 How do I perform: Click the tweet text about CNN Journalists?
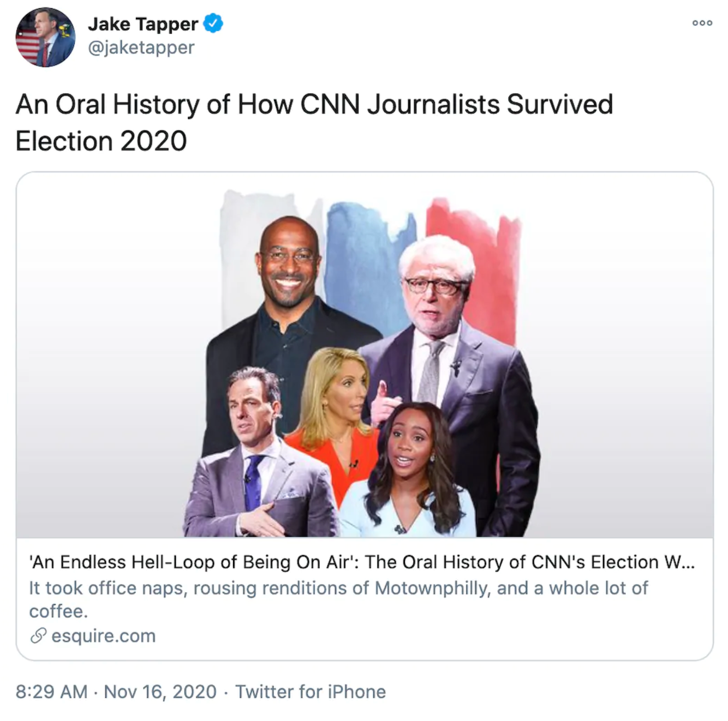[x=314, y=122]
